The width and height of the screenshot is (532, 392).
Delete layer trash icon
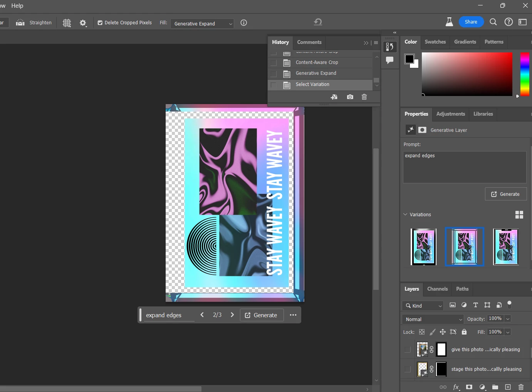click(521, 387)
